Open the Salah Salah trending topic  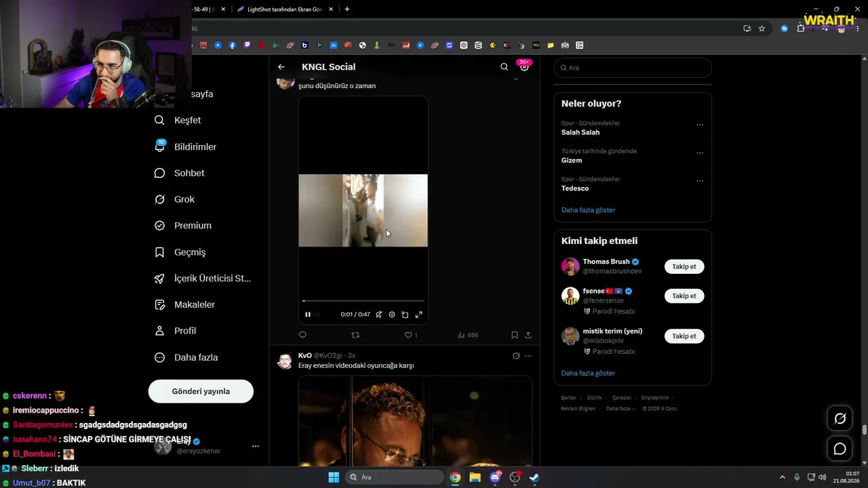[580, 132]
